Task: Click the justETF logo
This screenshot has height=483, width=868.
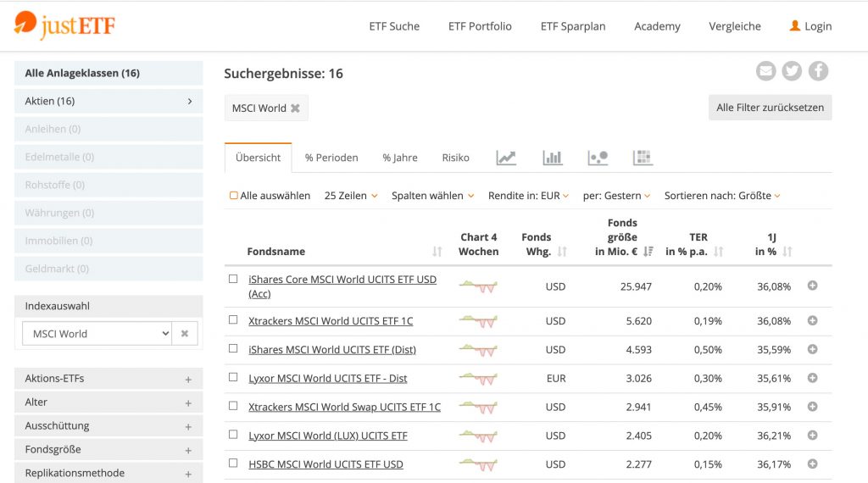Action: click(x=64, y=25)
